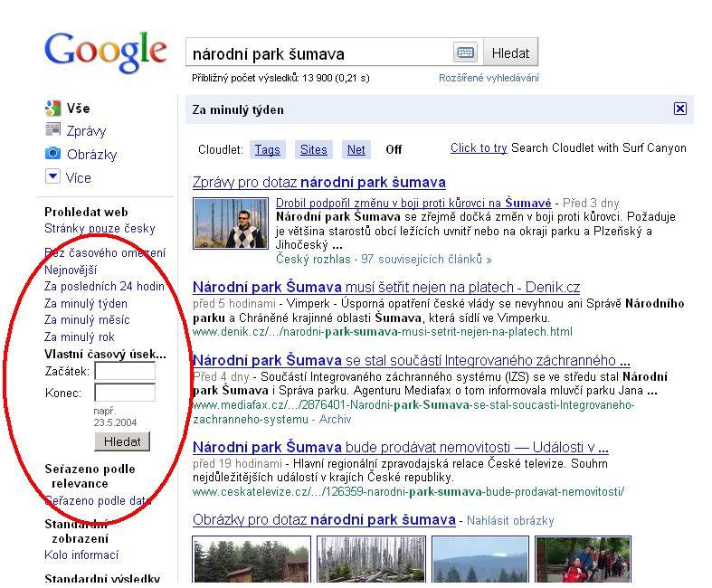The height and width of the screenshot is (588, 712).
Task: Click into the Začátek date field
Action: point(125,371)
